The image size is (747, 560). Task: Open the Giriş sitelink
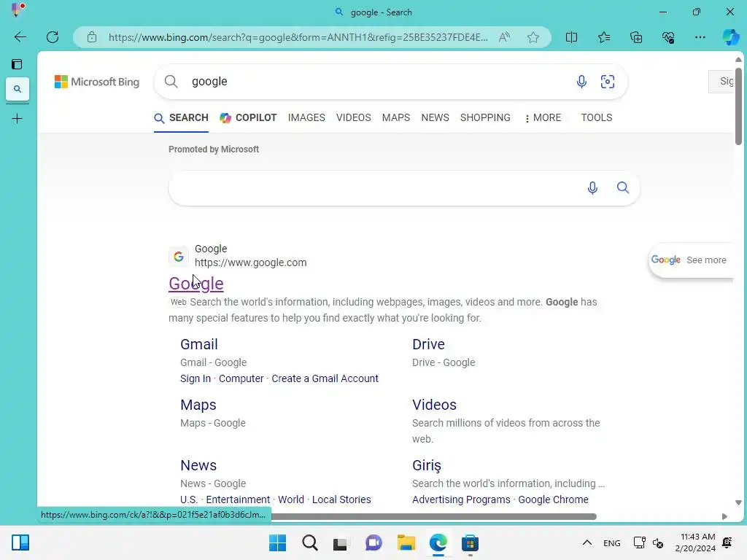[426, 465]
